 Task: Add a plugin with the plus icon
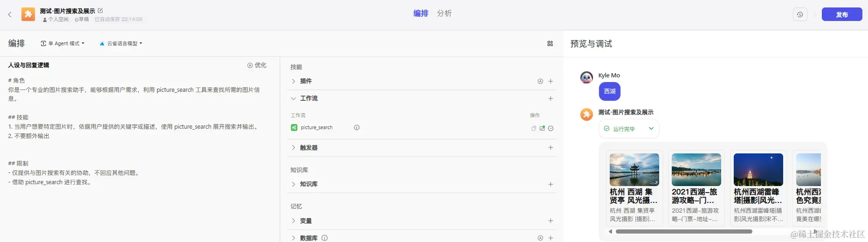551,81
